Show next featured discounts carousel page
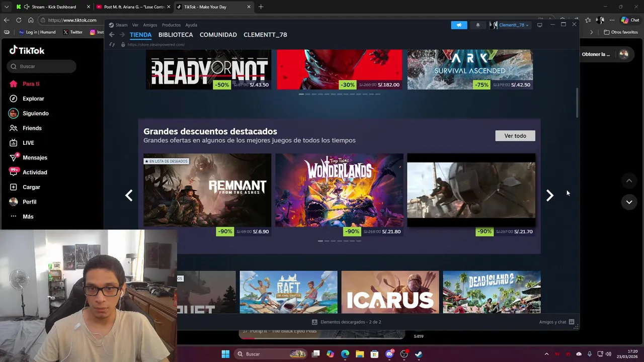 (550, 195)
